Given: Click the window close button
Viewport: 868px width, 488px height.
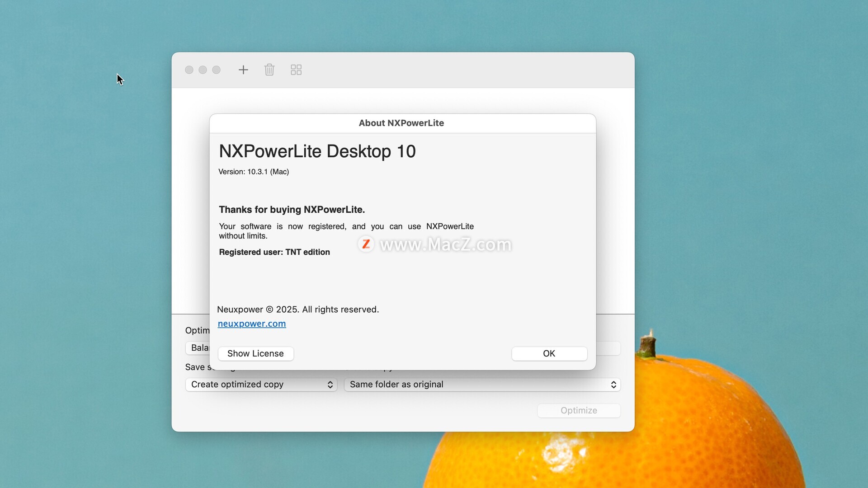Looking at the screenshot, I should pyautogui.click(x=189, y=70).
